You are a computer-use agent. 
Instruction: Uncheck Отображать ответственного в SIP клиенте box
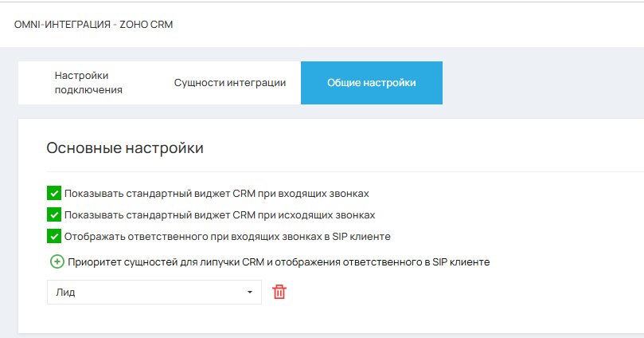pyautogui.click(x=54, y=236)
